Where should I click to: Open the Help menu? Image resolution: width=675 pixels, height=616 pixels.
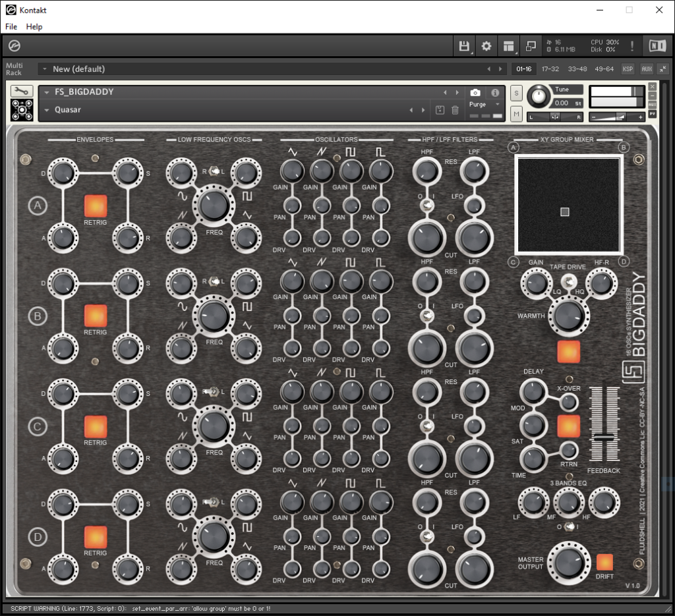34,26
